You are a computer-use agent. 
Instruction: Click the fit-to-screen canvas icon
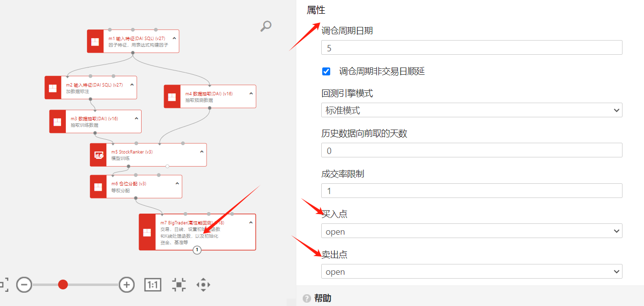coord(179,284)
